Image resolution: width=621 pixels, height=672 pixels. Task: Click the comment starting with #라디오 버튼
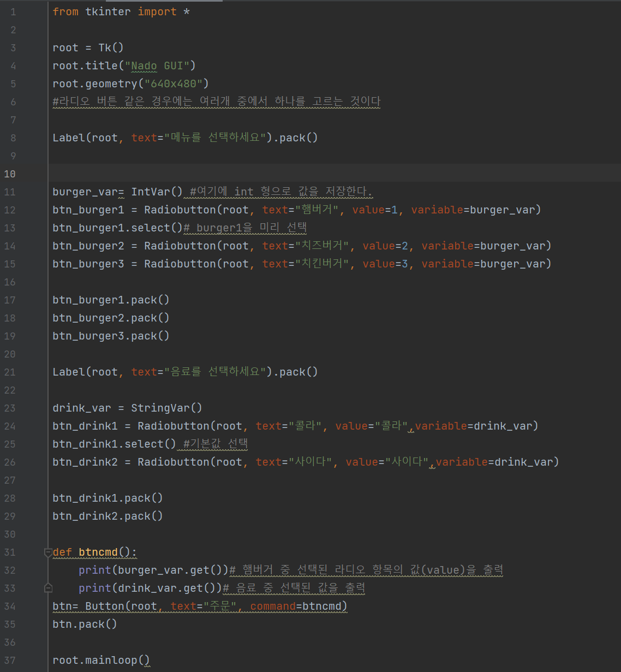click(217, 102)
